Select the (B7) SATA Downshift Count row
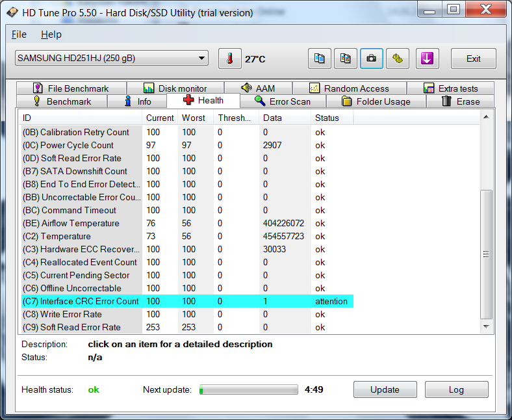The image size is (512, 420). click(187, 171)
